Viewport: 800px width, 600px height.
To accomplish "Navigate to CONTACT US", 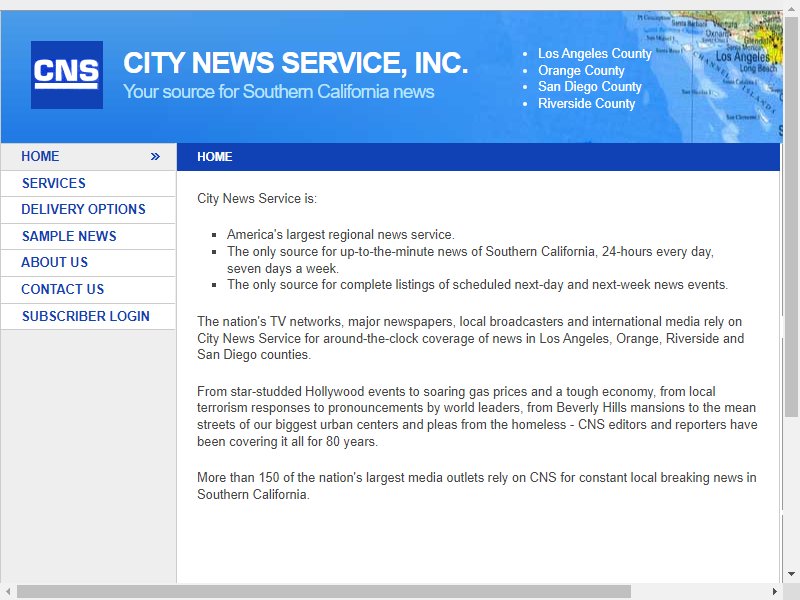I will click(x=89, y=289).
